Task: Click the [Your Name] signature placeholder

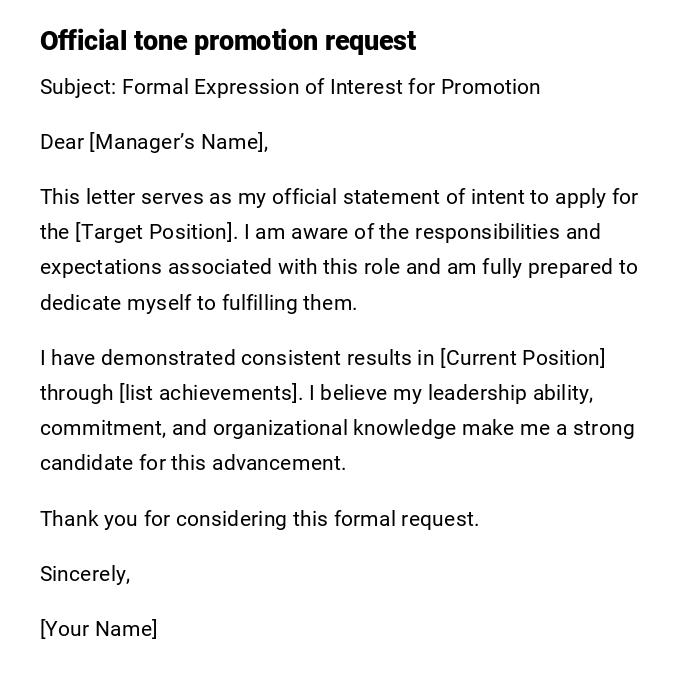Action: (98, 629)
